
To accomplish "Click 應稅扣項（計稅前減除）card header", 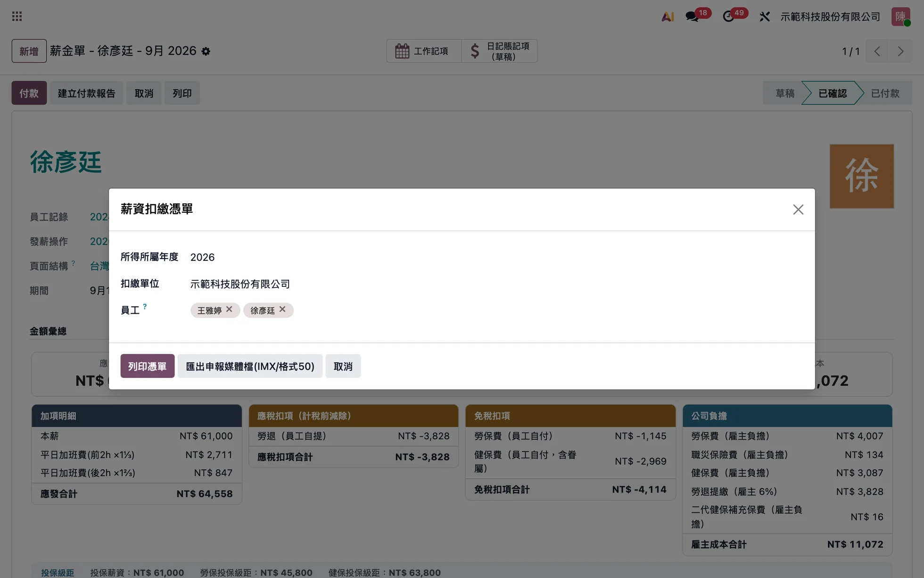I will pyautogui.click(x=353, y=416).
